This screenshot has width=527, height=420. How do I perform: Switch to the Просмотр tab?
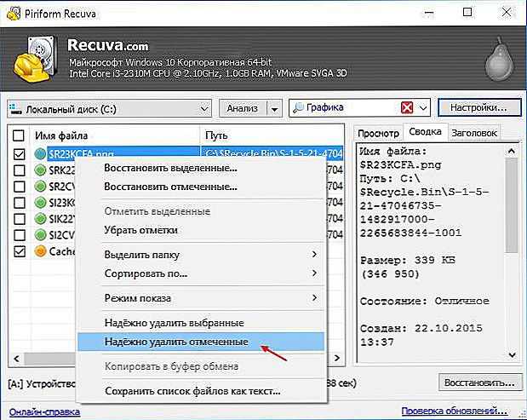point(379,133)
